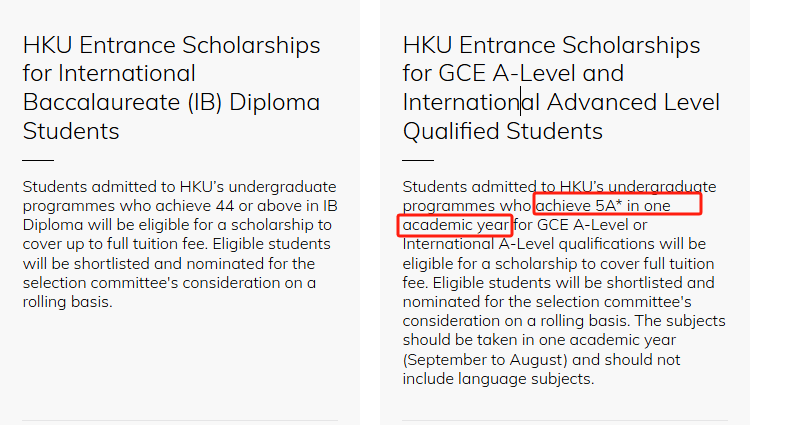The image size is (792, 425).
Task: Click the short divider under the GCE heading
Action: 418,160
